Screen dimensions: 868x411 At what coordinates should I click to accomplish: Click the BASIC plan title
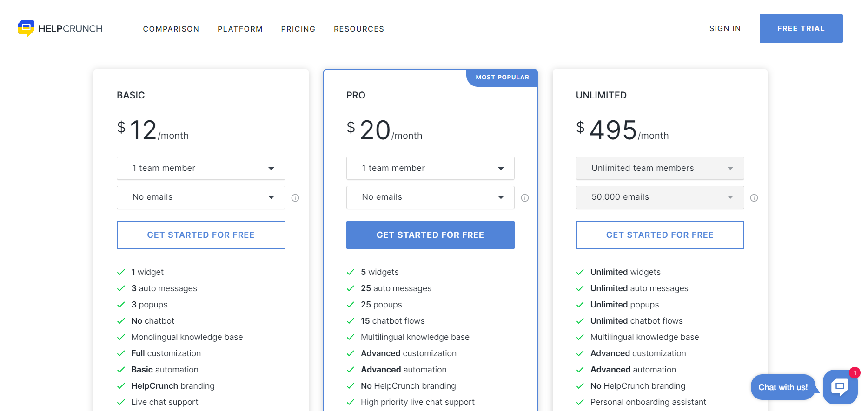tap(131, 95)
